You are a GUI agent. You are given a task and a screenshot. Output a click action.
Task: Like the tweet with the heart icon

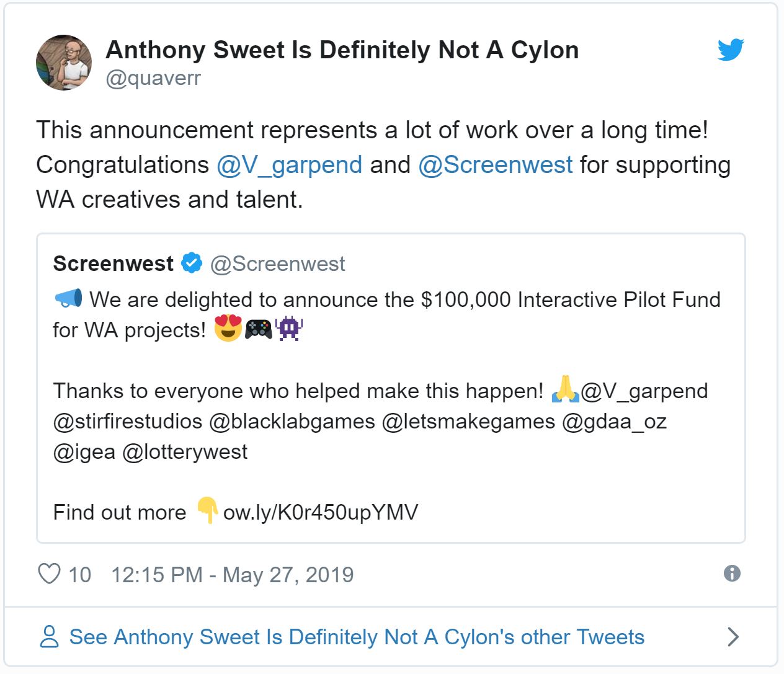coord(49,574)
